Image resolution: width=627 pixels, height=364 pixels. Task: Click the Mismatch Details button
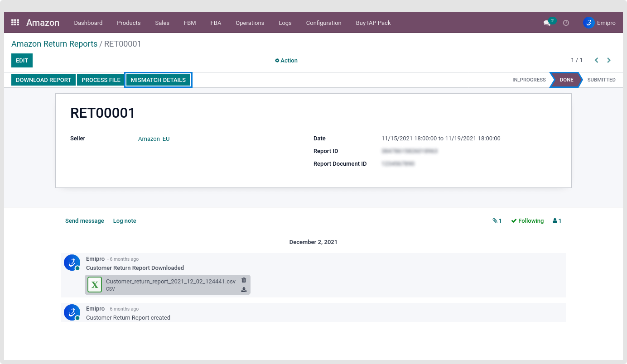point(158,80)
